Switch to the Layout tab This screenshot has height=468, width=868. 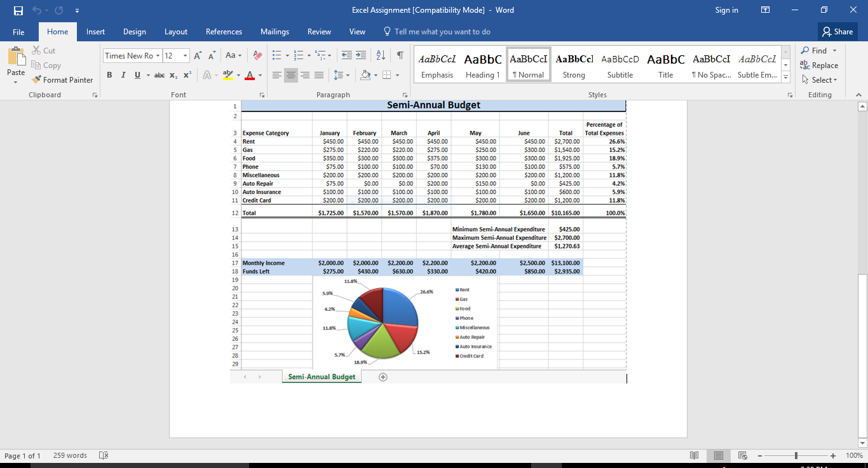pyautogui.click(x=176, y=32)
